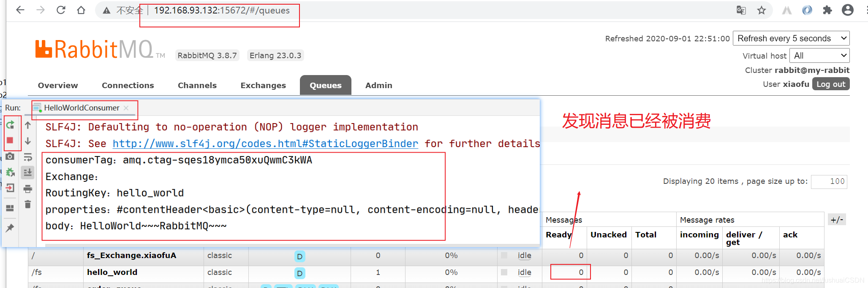The width and height of the screenshot is (868, 288).
Task: Click the blue circular extension icon
Action: 807,10
